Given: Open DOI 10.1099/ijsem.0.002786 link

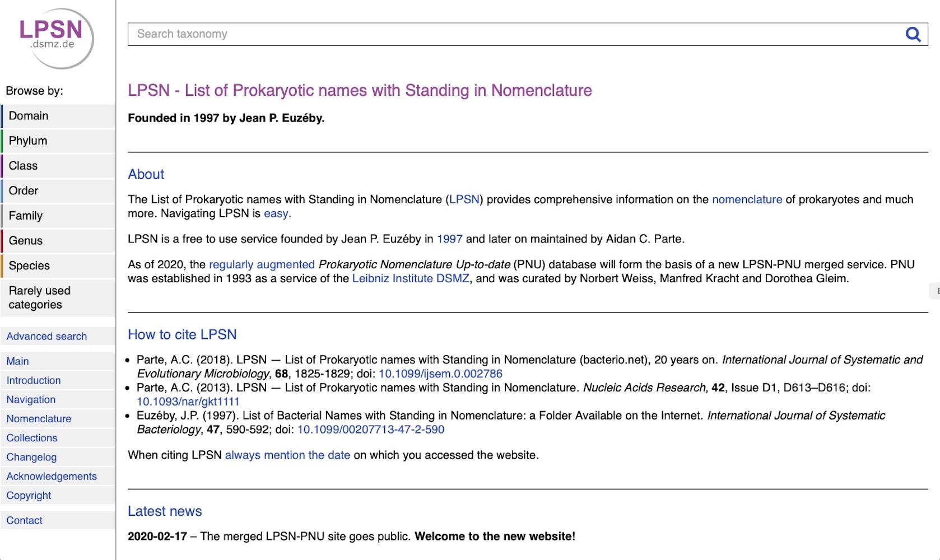Looking at the screenshot, I should (440, 374).
